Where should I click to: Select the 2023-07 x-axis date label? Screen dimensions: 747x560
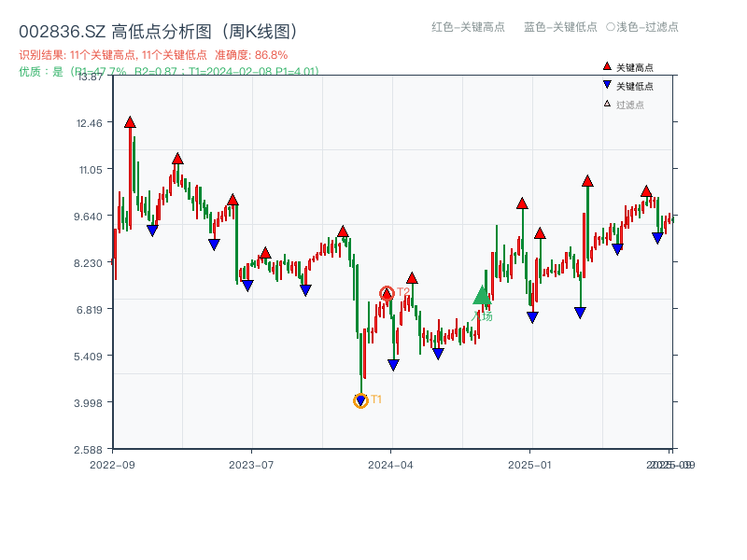click(x=251, y=464)
